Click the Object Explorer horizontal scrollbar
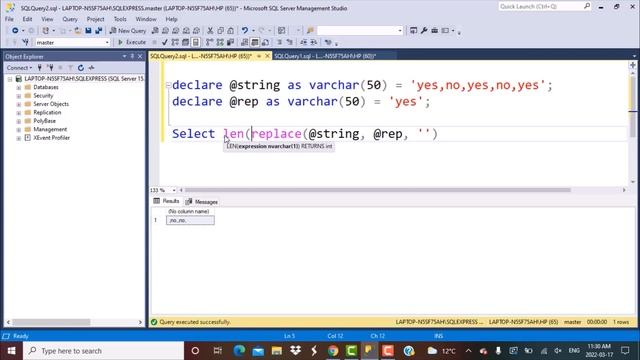Viewport: 640px width, 360px height. 51,322
